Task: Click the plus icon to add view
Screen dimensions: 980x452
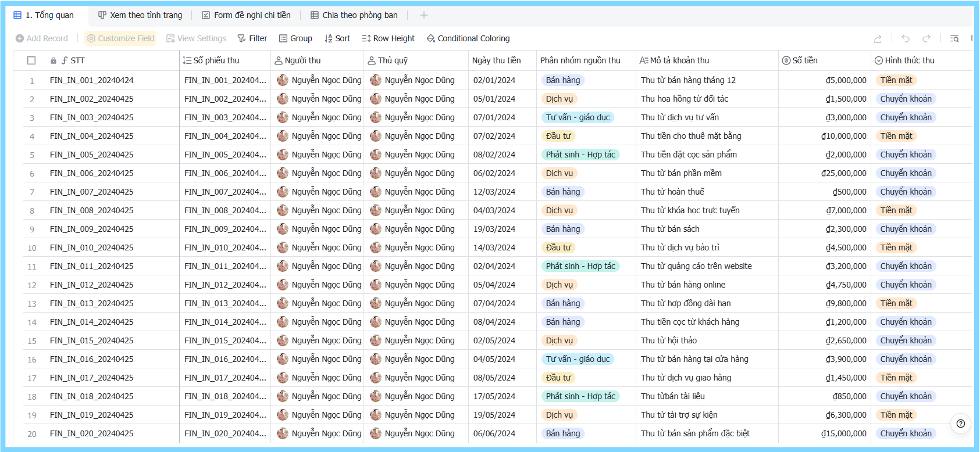Action: [x=424, y=15]
